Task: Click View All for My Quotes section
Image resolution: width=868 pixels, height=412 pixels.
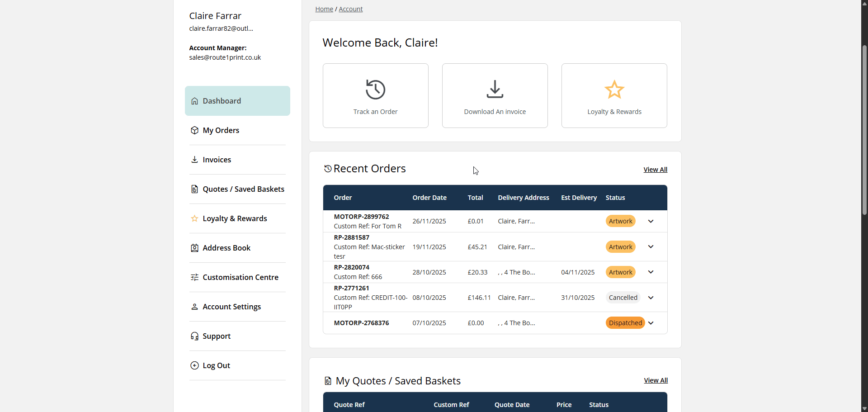Action: click(656, 380)
